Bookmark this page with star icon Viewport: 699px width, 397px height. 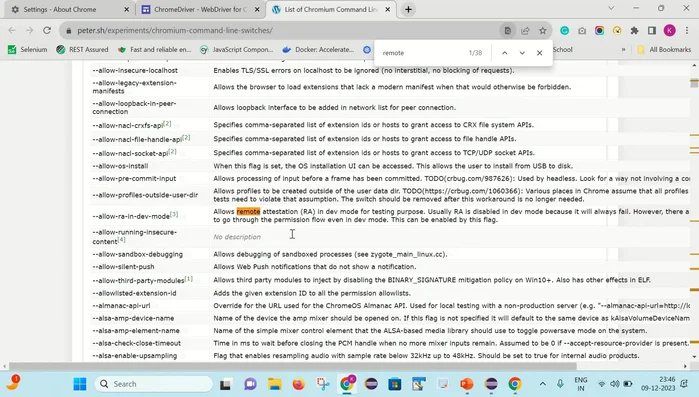pyautogui.click(x=543, y=30)
